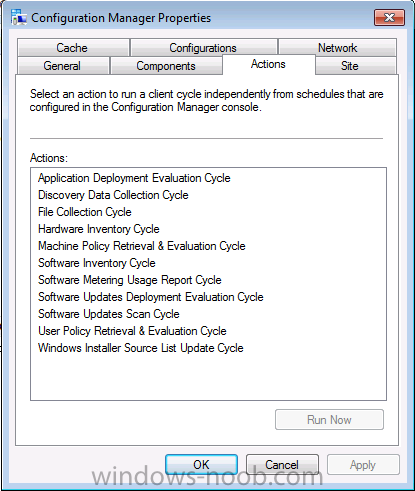Pick Machine Policy Retrieval & Evaluation Cycle
This screenshot has height=491, width=415.
(x=142, y=246)
